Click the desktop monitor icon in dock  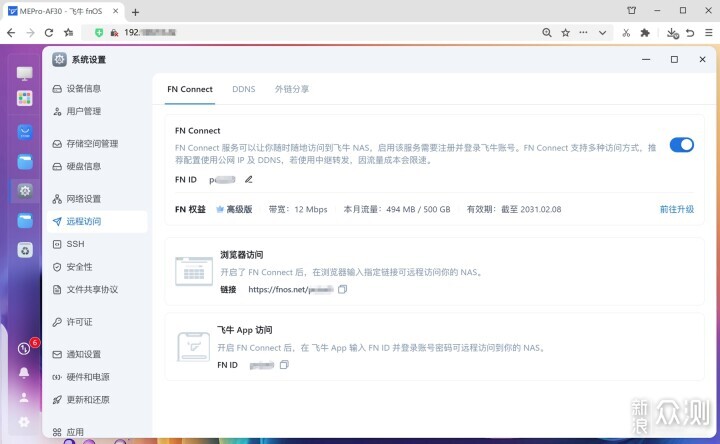25,73
